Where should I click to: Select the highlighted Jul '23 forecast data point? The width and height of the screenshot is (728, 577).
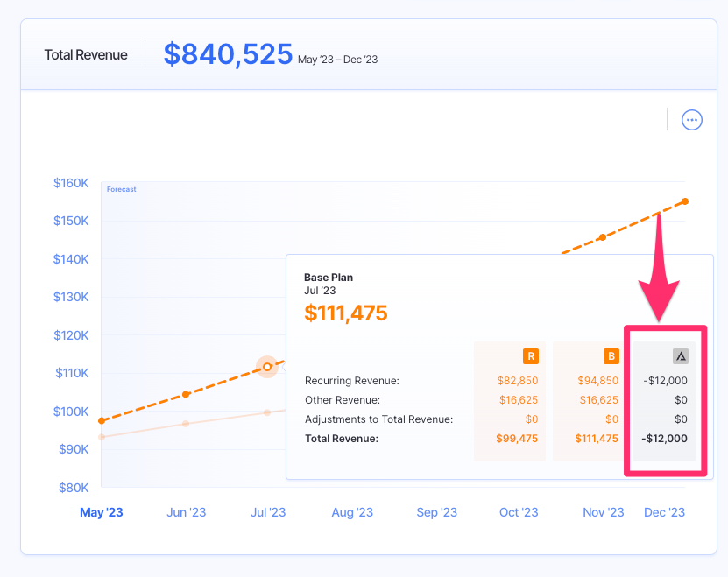coord(267,367)
